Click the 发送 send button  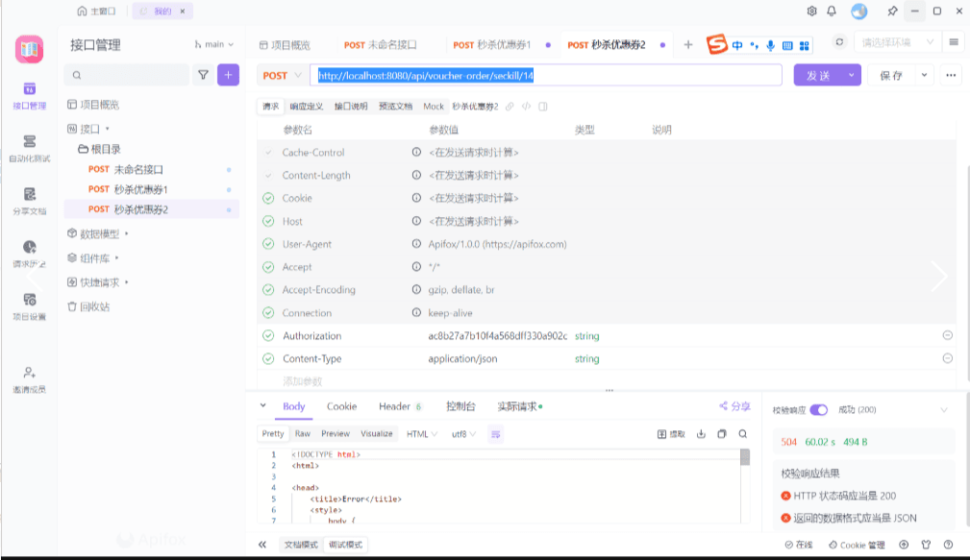817,75
